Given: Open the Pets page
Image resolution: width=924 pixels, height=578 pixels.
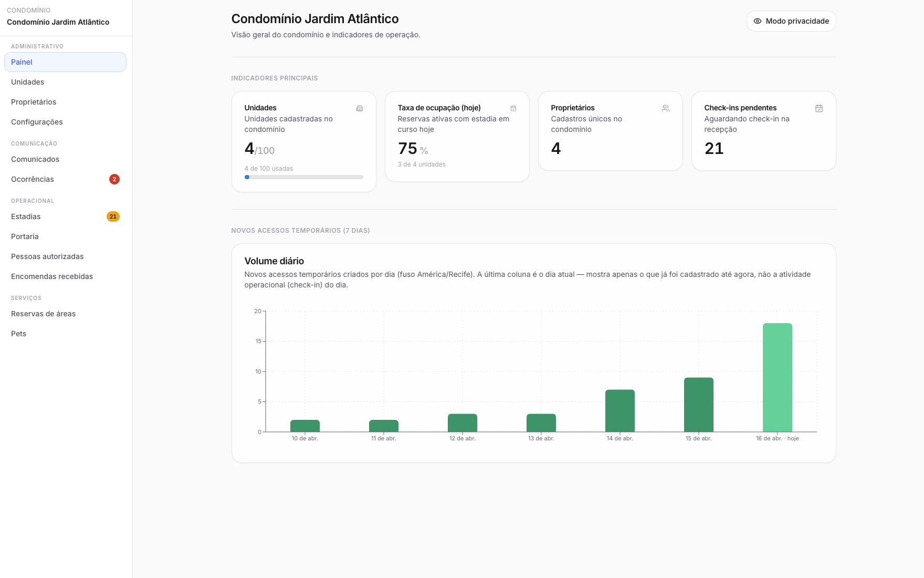Looking at the screenshot, I should (18, 334).
